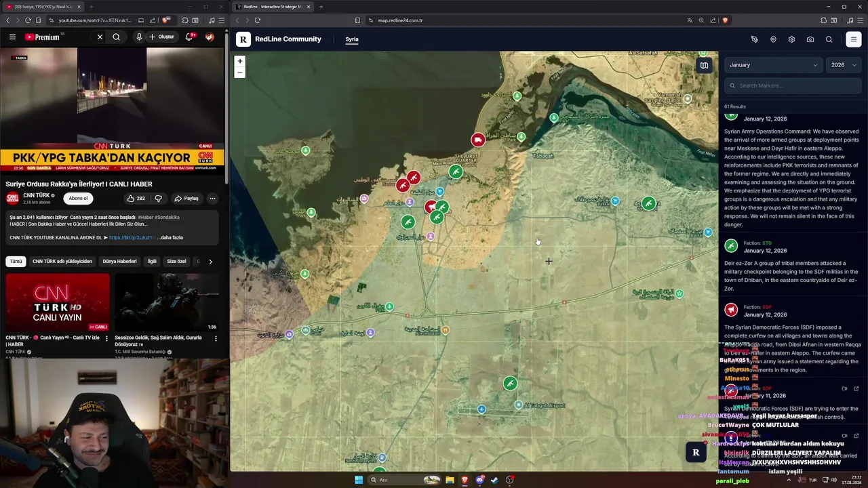868x488 pixels.
Task: Open CNN TÜRK Canlı Yayın thumbnail
Action: pyautogui.click(x=58, y=302)
